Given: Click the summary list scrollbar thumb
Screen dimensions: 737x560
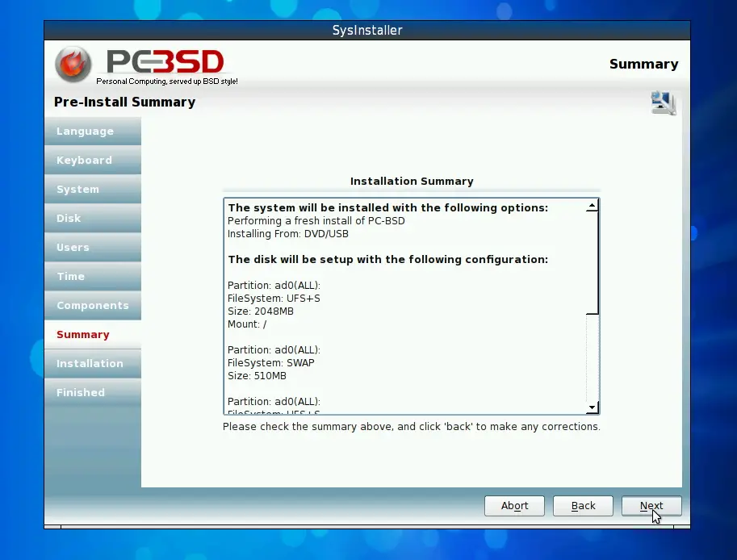Looking at the screenshot, I should 593,262.
